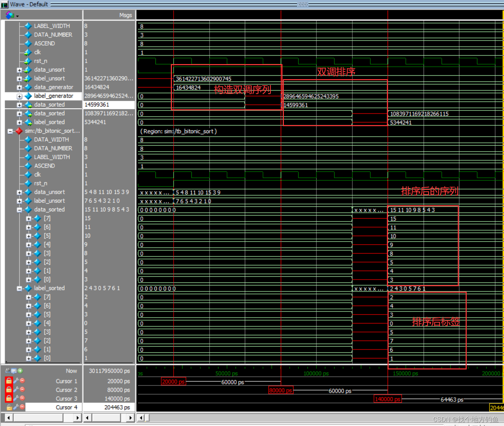Image resolution: width=504 pixels, height=426 pixels.
Task: Click signal names pane scroll-right arrow
Action: click(77, 417)
